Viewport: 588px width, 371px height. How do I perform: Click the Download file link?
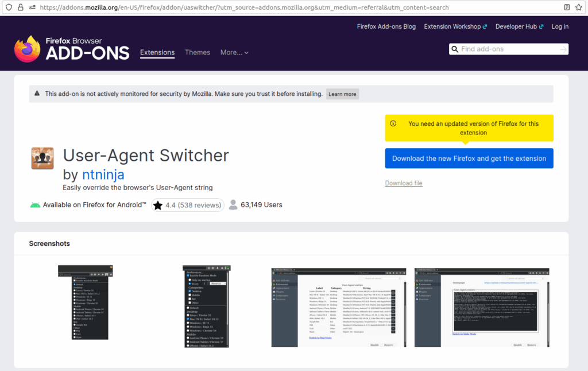point(404,183)
